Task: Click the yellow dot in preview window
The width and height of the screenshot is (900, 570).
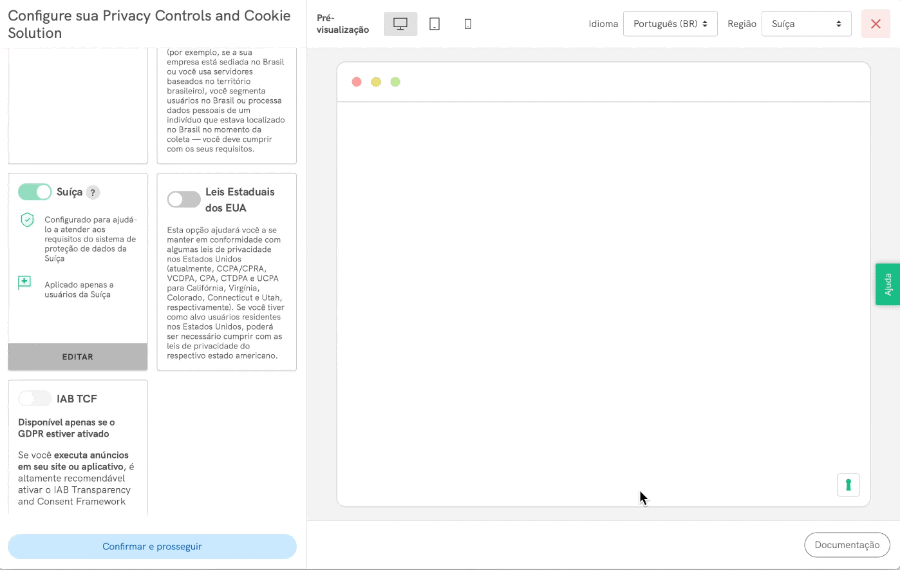Action: (x=376, y=82)
